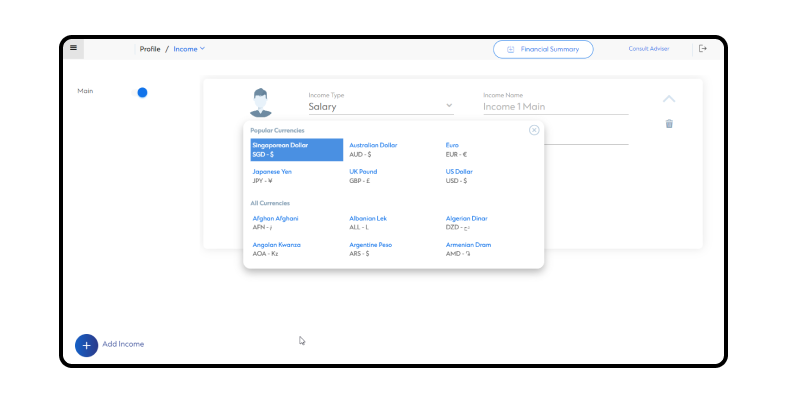Click the Income Name input field

tap(555, 106)
